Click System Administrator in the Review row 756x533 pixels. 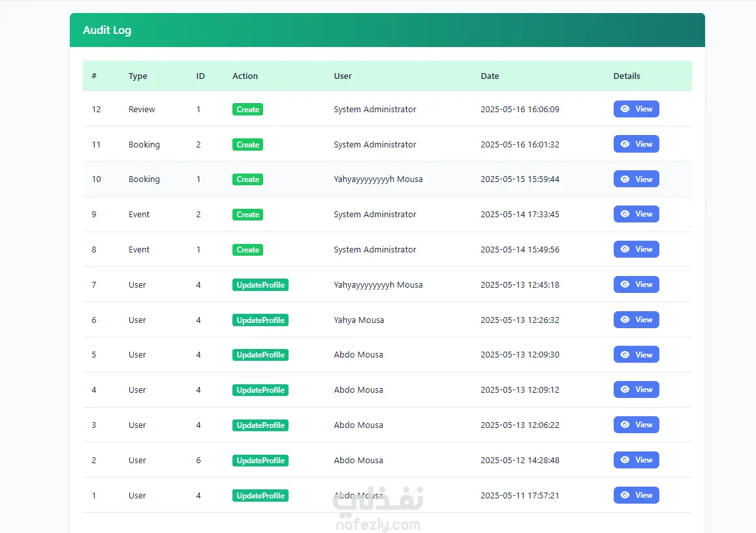[375, 110]
